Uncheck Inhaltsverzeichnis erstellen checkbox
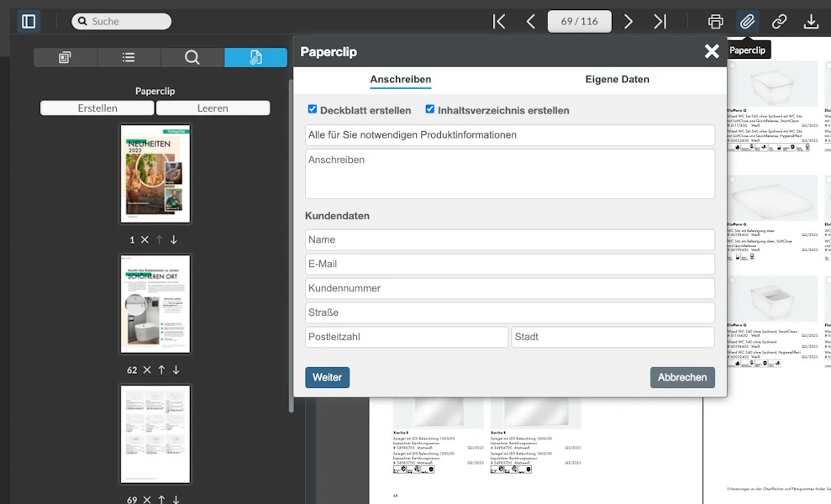This screenshot has height=504, width=831. coord(430,109)
